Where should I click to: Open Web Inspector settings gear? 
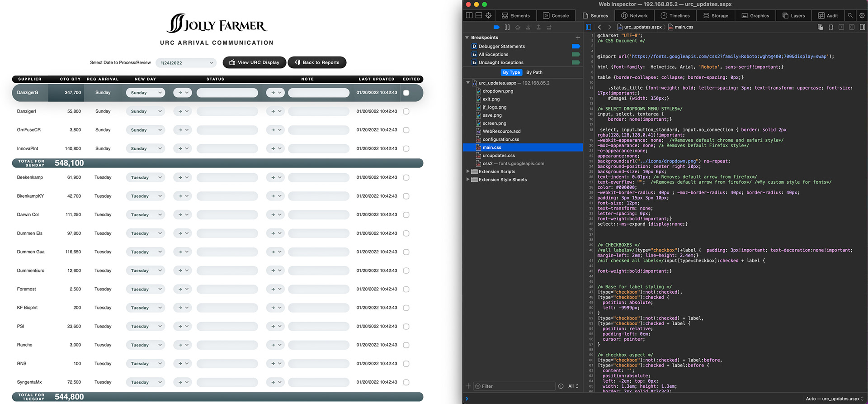862,15
